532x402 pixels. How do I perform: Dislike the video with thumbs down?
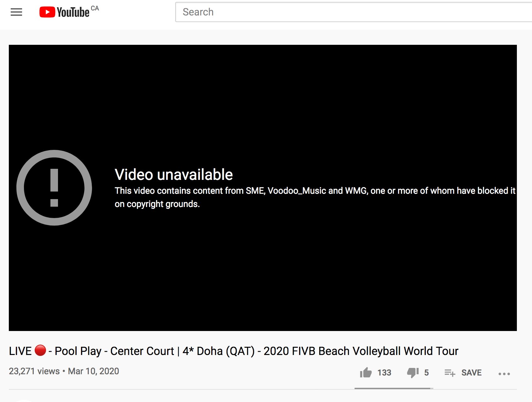tap(413, 373)
